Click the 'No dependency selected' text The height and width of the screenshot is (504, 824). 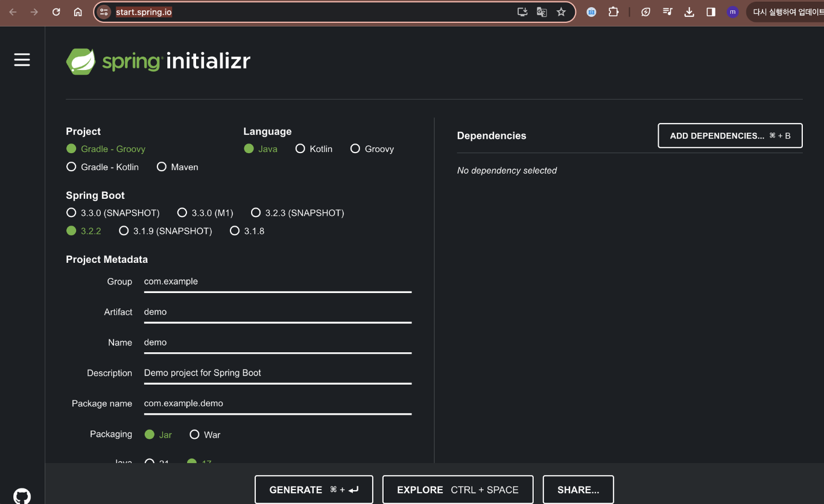tap(507, 171)
